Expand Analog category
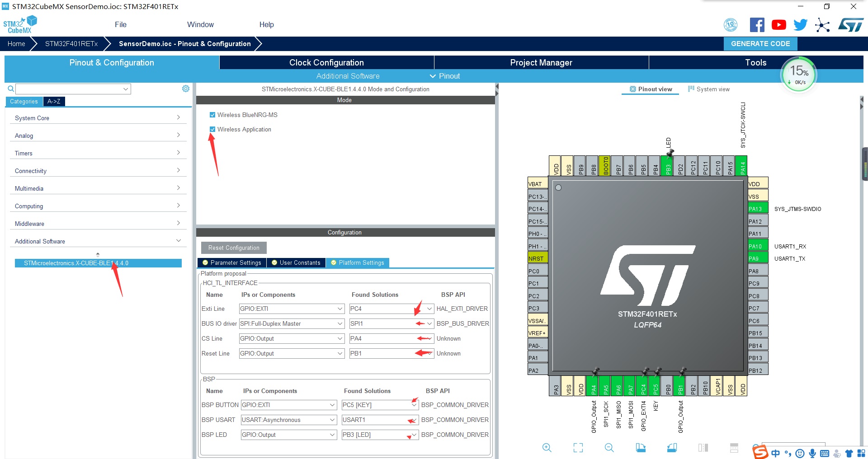The width and height of the screenshot is (868, 459). click(x=98, y=136)
